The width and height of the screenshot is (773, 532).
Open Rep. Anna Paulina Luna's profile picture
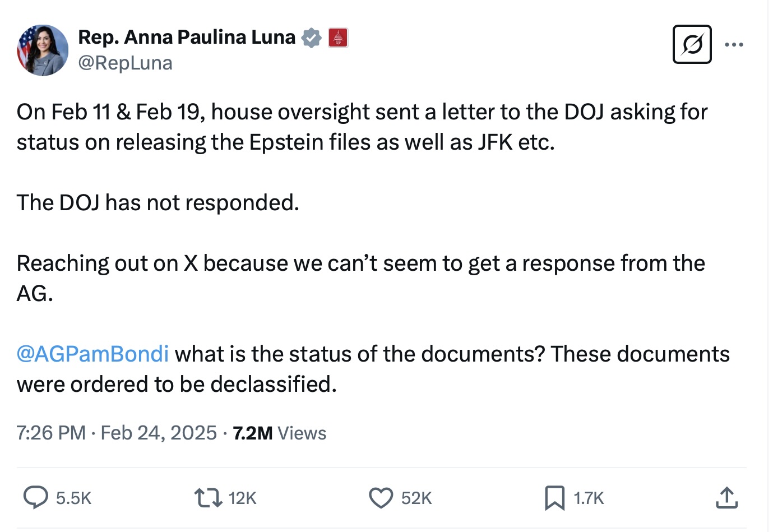(x=43, y=50)
